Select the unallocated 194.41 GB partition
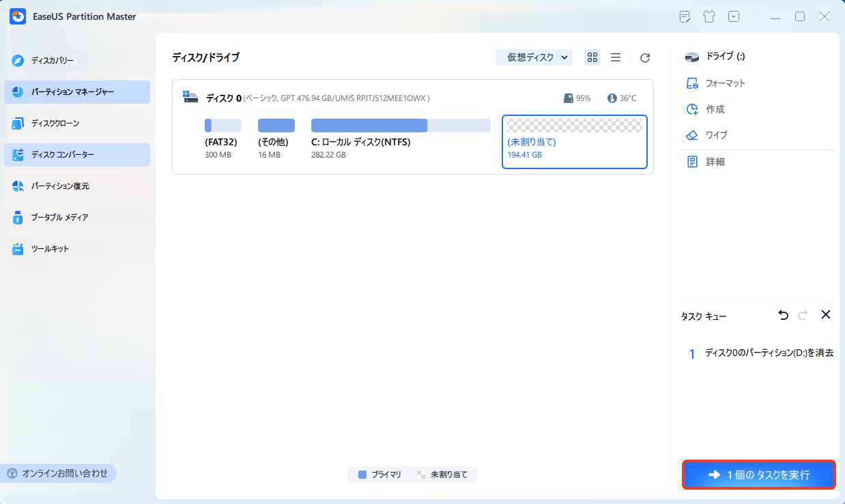845x504 pixels. click(x=574, y=141)
